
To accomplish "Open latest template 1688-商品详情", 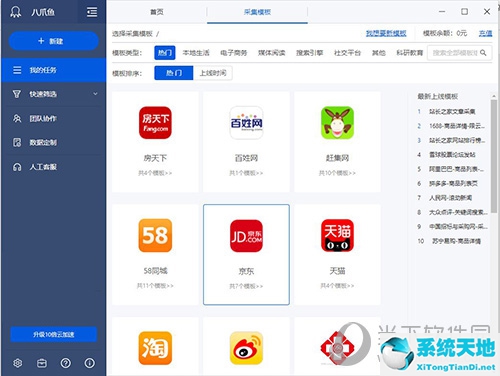I will (x=457, y=126).
